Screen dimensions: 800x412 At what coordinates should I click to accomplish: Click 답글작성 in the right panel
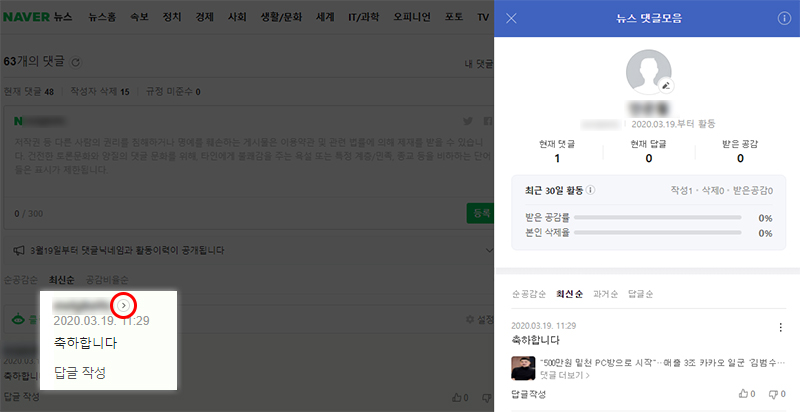[528, 395]
